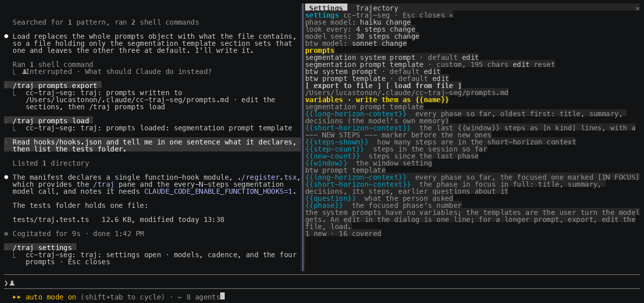Click 'CLAUDE_CODE_ENABLE_FUNCTION_HOOKS=1' text

coord(218,191)
